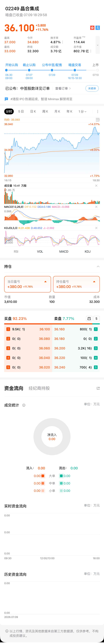Switch to the 经纪商持股 tab
Viewport: 104px width, 644px height.
[x=39, y=388]
